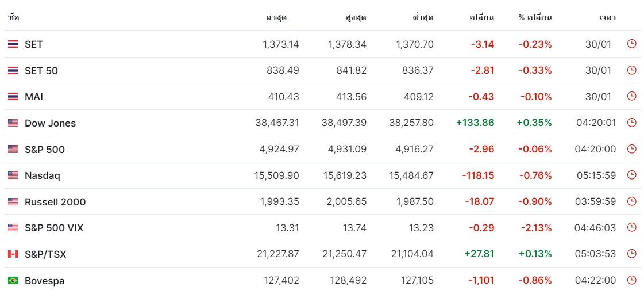Click the clock icon in Nasdaq row
644x290 pixels.
point(632,175)
